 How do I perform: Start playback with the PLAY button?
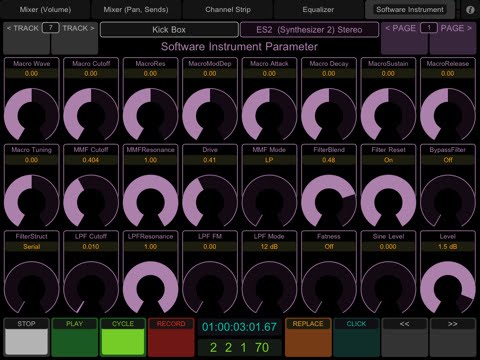[75, 337]
